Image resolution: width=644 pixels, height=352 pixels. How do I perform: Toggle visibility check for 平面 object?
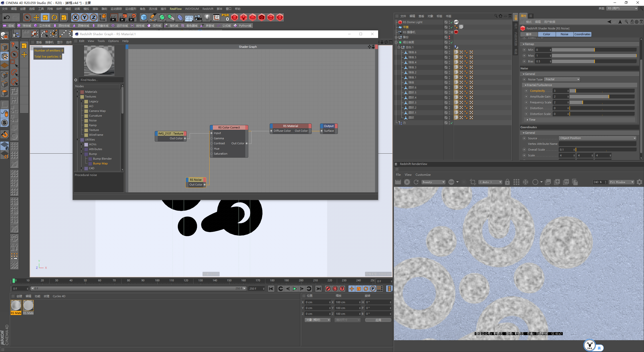tap(452, 27)
